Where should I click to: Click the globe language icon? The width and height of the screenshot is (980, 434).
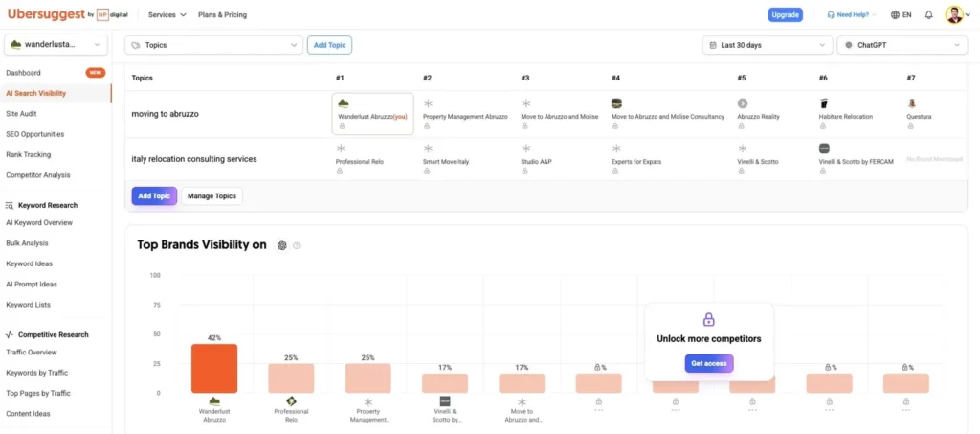coord(895,15)
